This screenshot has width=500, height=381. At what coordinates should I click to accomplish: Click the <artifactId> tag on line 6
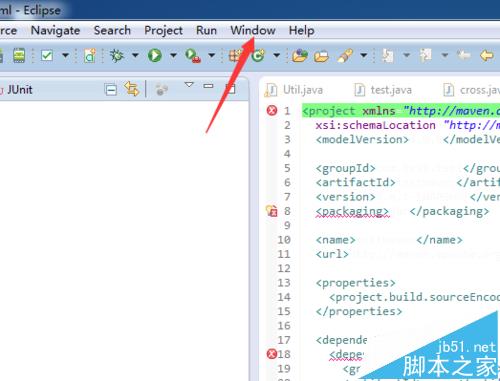[356, 182]
